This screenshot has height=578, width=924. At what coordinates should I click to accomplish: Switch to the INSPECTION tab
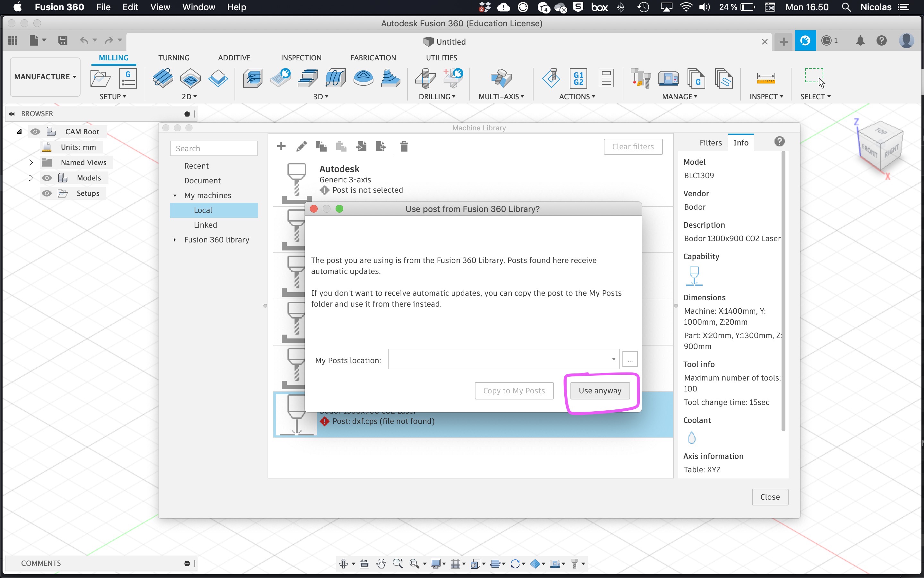pos(301,58)
